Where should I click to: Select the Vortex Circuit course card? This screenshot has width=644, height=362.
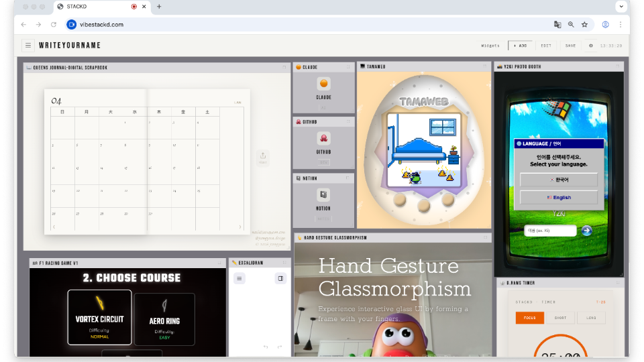coord(99,318)
